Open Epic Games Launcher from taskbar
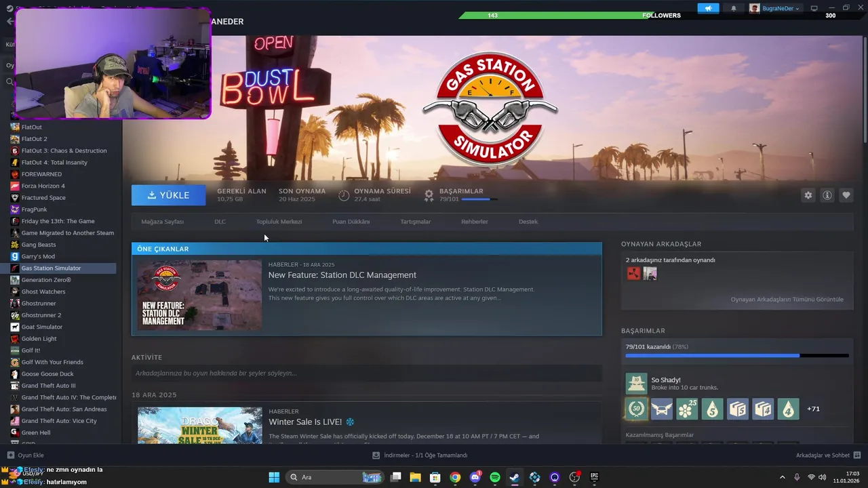The image size is (868, 488). (595, 477)
